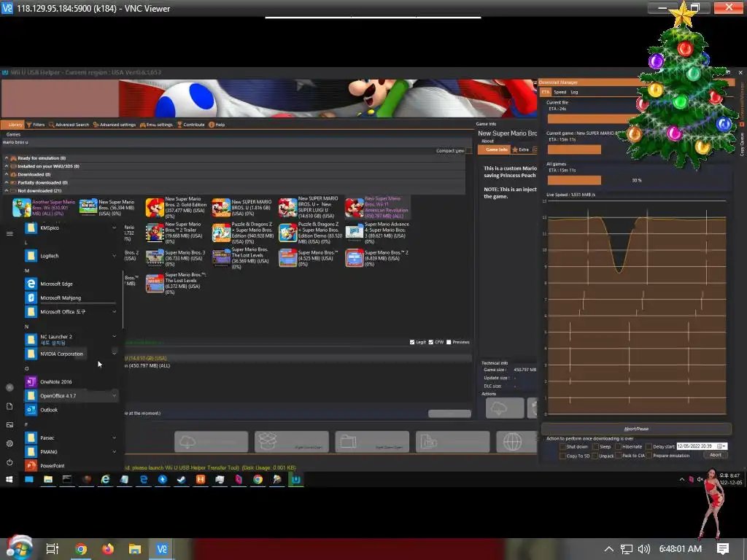Switch to the Library tab
Image resolution: width=747 pixels, height=560 pixels.
(x=12, y=125)
